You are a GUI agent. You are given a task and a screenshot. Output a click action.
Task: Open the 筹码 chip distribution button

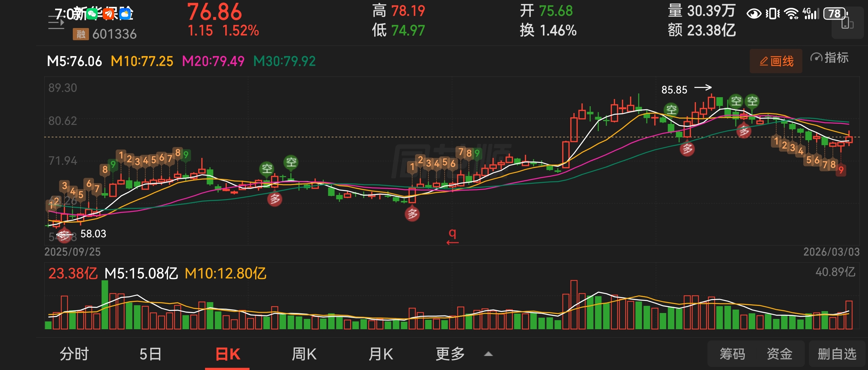pyautogui.click(x=732, y=354)
